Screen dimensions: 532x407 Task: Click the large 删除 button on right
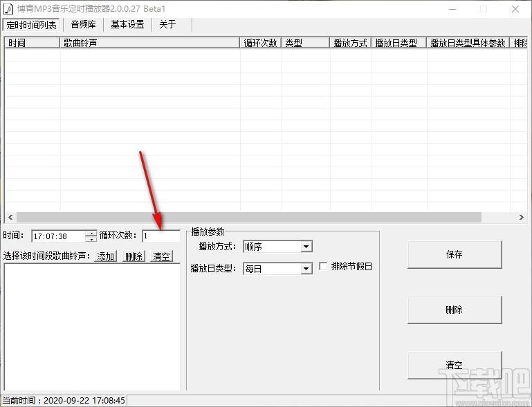pos(455,310)
